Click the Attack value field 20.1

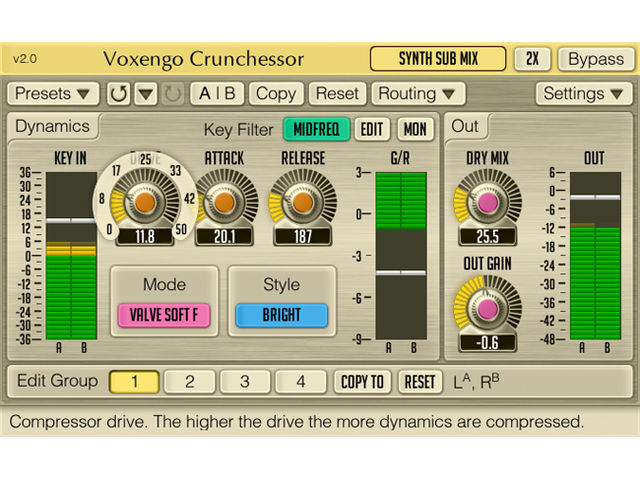coord(224,237)
